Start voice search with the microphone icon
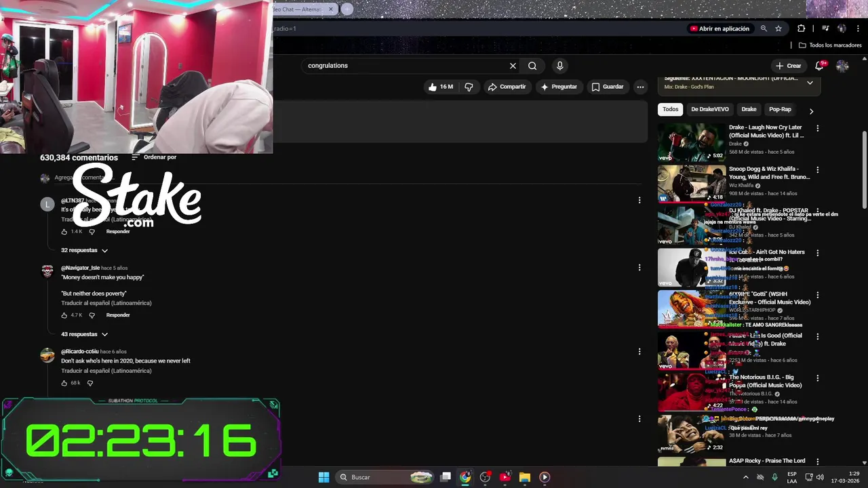This screenshot has height=488, width=868. point(559,66)
